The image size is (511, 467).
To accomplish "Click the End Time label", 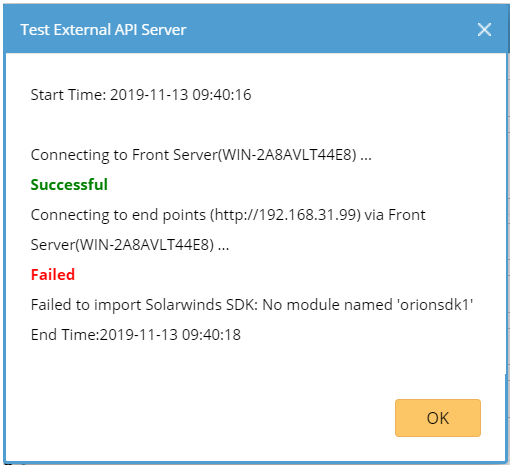I will point(65,335).
